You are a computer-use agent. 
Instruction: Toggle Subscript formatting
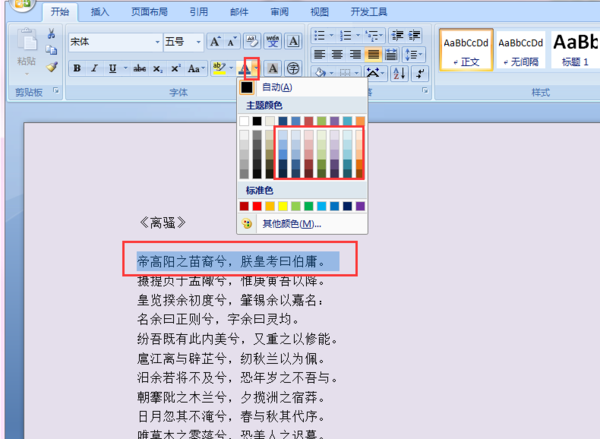coord(157,69)
